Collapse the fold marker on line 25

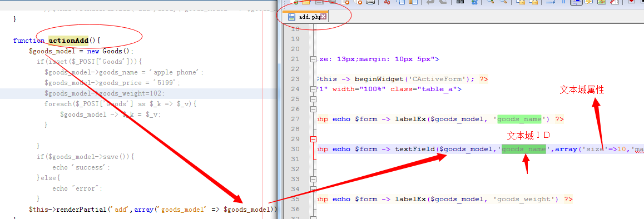313,99
